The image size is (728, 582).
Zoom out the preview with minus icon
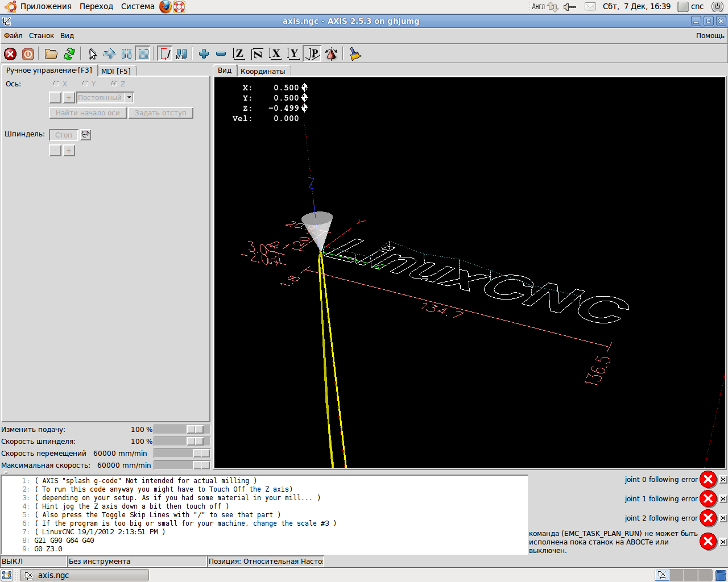[x=221, y=54]
